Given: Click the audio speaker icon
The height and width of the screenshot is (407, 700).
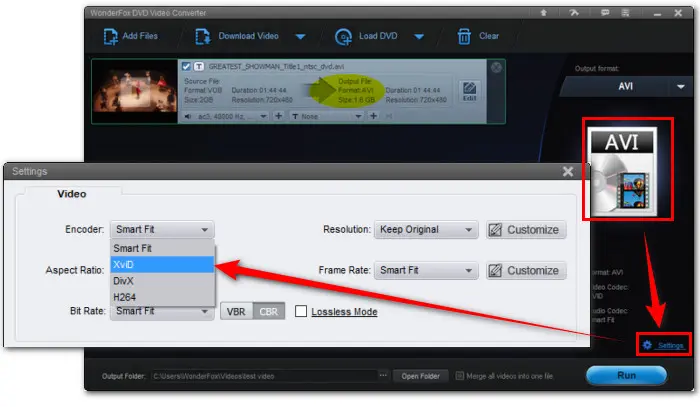Looking at the screenshot, I should click(188, 116).
